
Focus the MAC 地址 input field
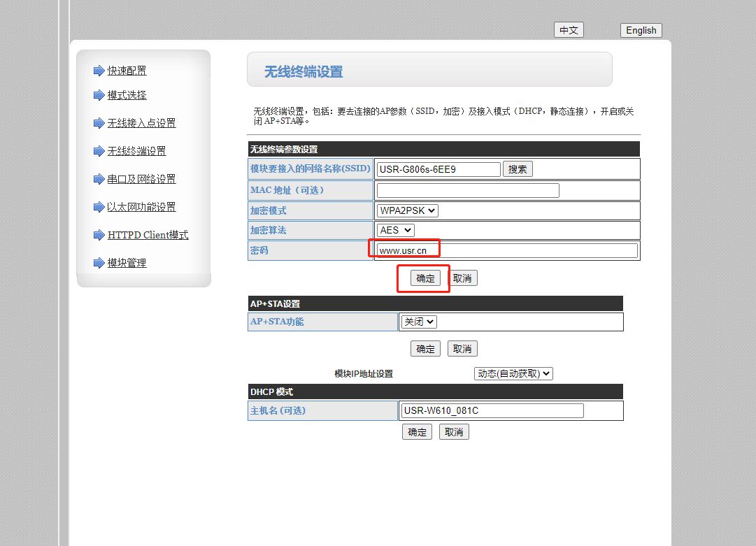pos(468,190)
